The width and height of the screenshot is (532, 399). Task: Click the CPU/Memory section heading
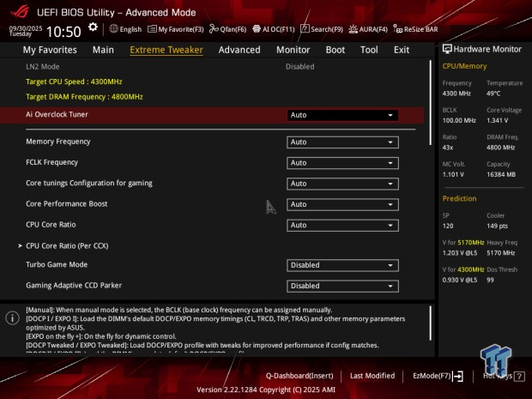click(464, 66)
